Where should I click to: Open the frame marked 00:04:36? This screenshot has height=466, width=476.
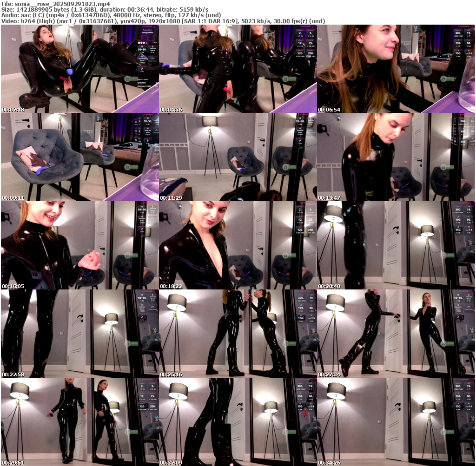[238, 69]
